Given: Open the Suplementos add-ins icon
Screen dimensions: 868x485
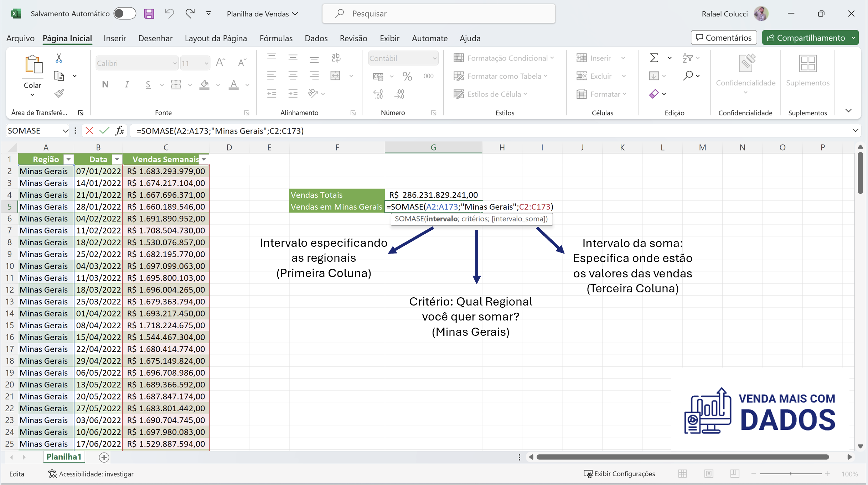Looking at the screenshot, I should pos(808,63).
